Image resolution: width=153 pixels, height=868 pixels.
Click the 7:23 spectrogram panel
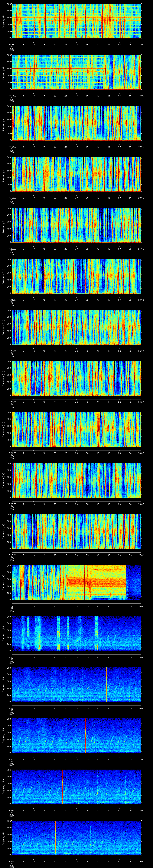pyautogui.click(x=76, y=378)
